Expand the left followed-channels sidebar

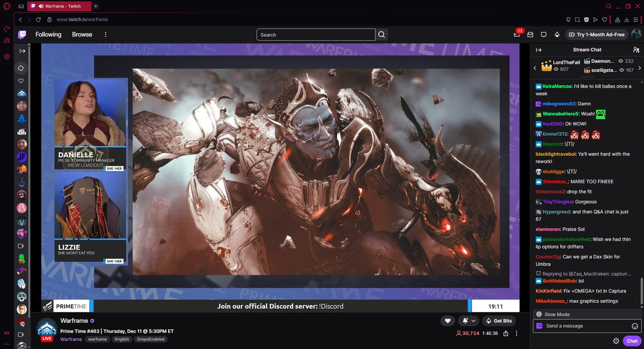pos(23,51)
